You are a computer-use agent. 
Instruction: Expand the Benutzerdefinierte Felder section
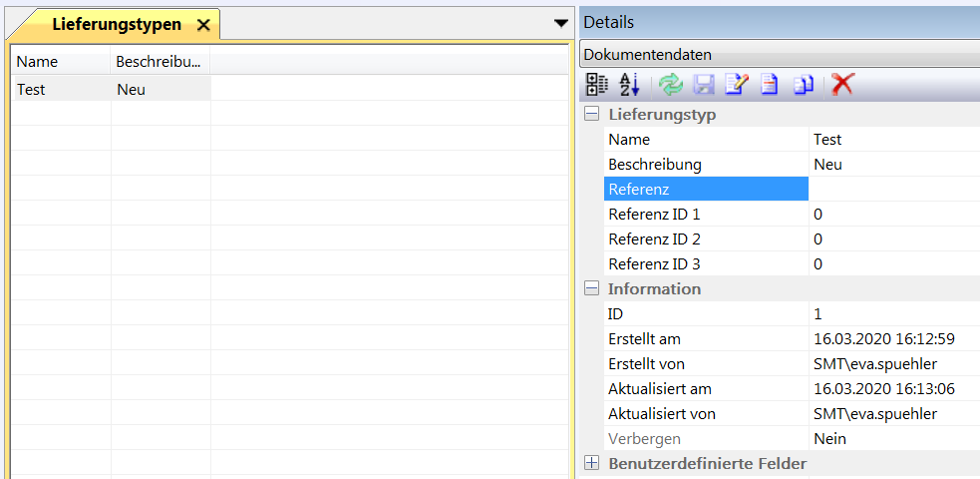coord(592,464)
